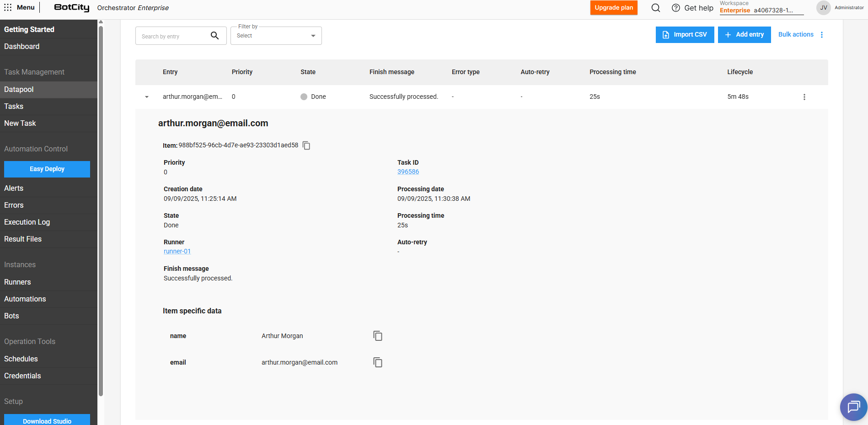Collapse the arthur.morgan entry row
Image resolution: width=868 pixels, height=425 pixels.
click(x=147, y=97)
